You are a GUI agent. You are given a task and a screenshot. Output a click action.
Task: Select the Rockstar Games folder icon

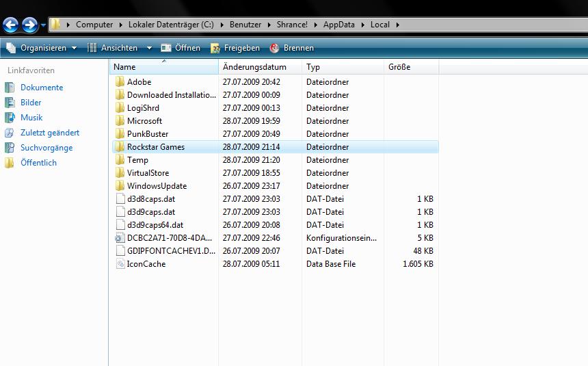[120, 147]
